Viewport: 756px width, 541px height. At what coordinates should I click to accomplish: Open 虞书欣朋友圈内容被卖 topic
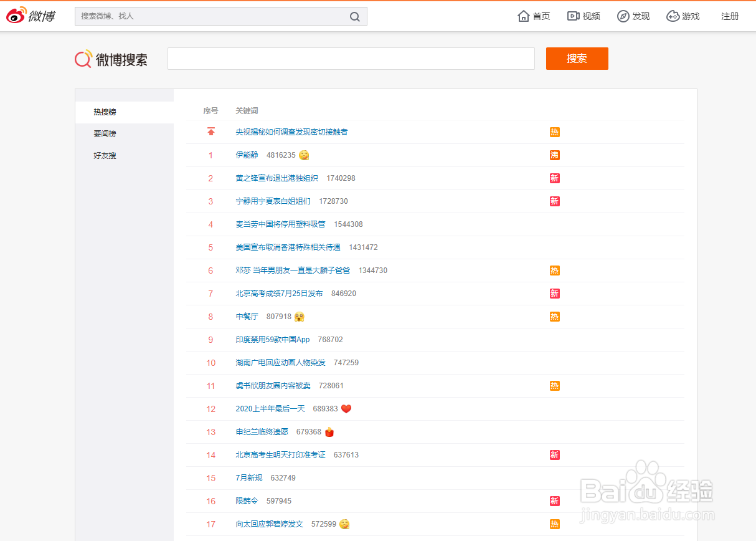273,386
